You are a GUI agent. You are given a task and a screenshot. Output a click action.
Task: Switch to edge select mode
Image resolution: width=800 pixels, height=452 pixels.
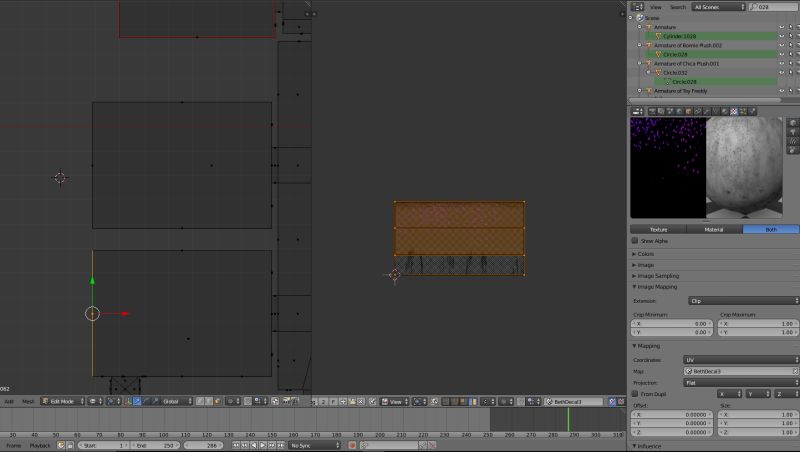(209, 401)
